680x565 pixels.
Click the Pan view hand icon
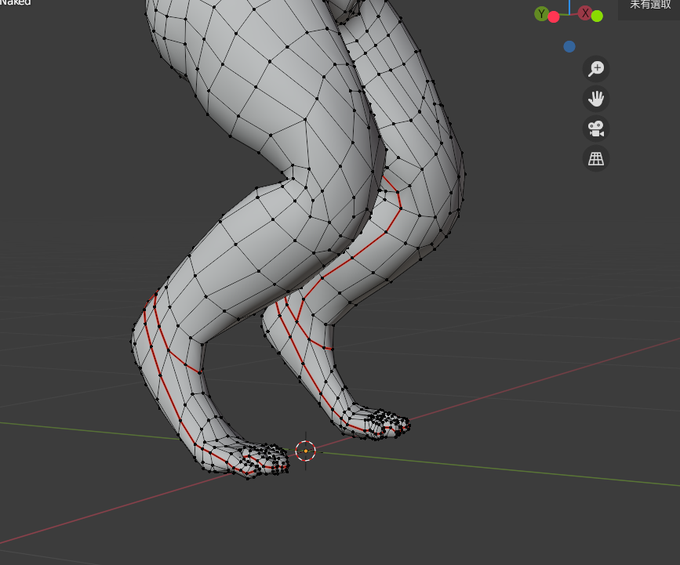(596, 99)
